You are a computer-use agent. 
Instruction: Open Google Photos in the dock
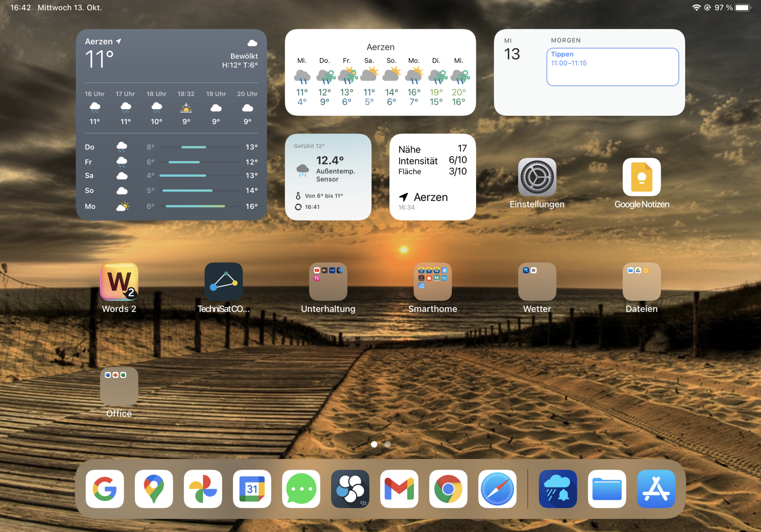pos(203,489)
